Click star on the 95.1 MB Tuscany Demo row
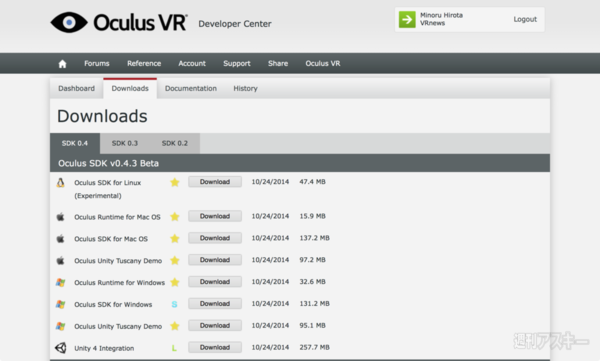Viewport: 600px width, 361px height. pyautogui.click(x=175, y=326)
